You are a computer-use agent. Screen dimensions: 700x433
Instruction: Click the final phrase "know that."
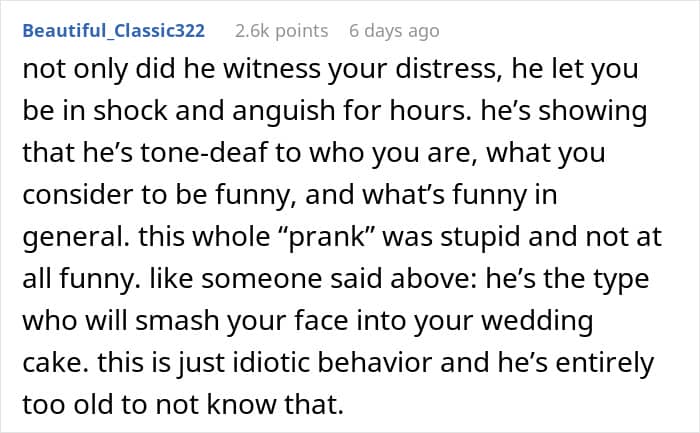[x=275, y=404]
